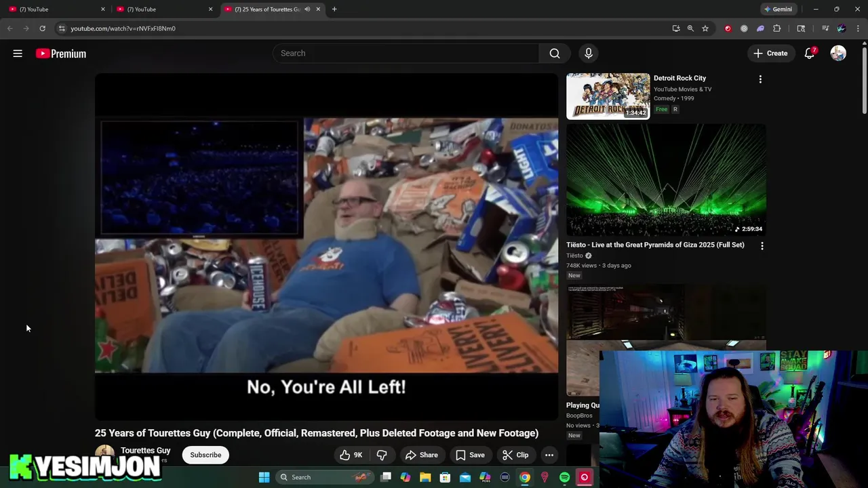
Task: Open the Create button menu
Action: click(x=770, y=54)
